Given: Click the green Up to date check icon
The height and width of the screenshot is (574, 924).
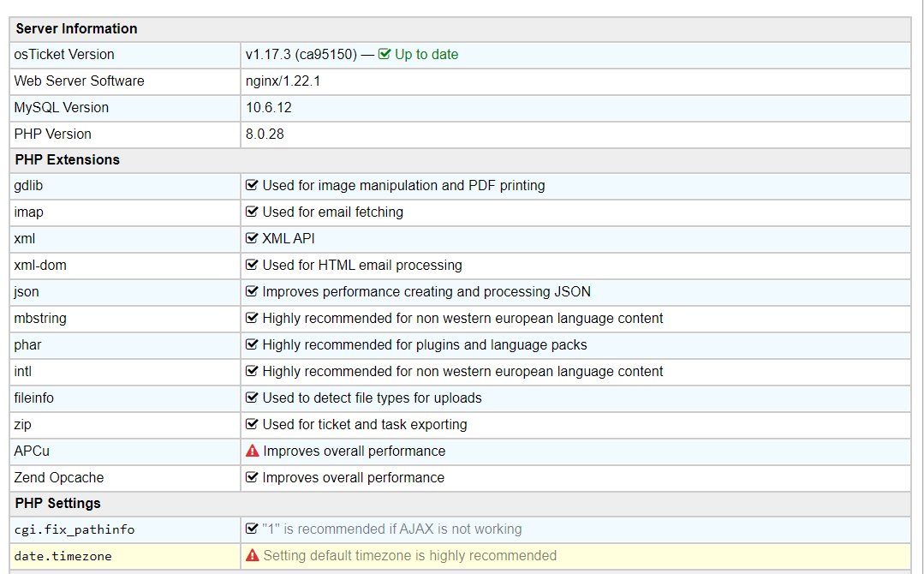Looking at the screenshot, I should [385, 54].
